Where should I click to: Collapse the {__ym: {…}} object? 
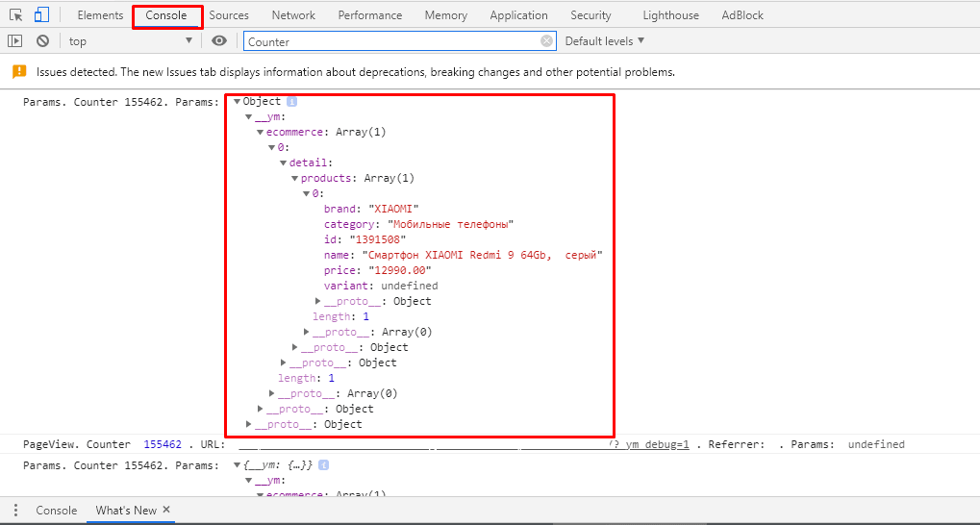(x=237, y=465)
